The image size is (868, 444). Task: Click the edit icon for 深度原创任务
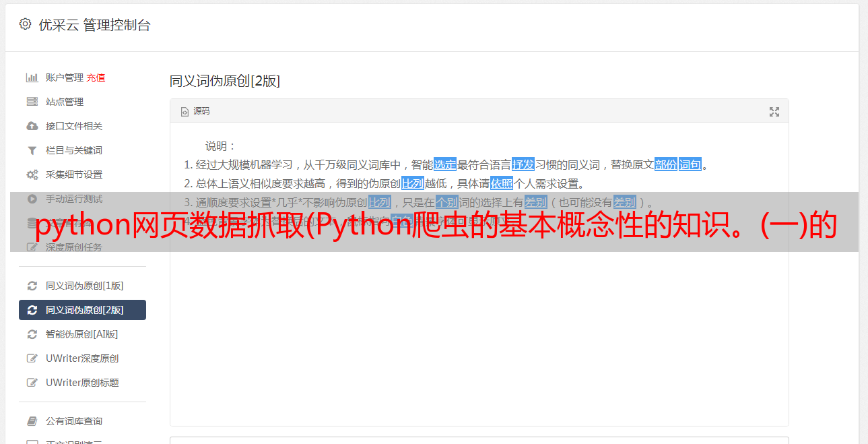[x=32, y=247]
